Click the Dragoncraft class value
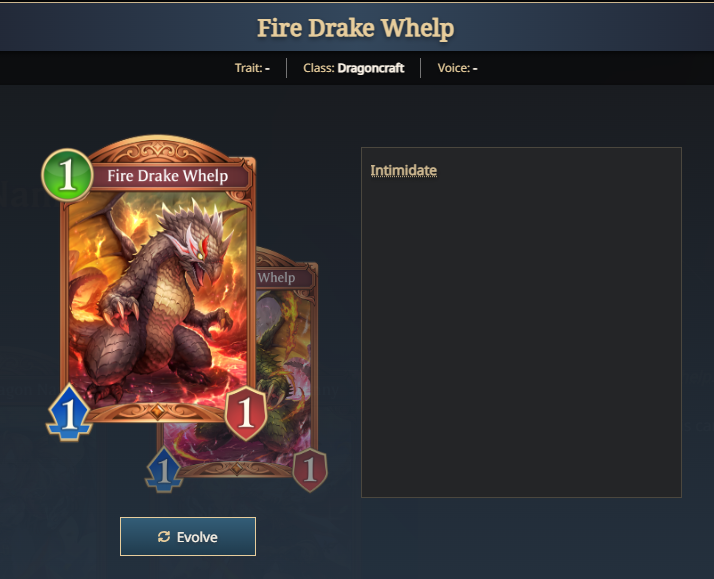The width and height of the screenshot is (714, 579). pos(371,68)
